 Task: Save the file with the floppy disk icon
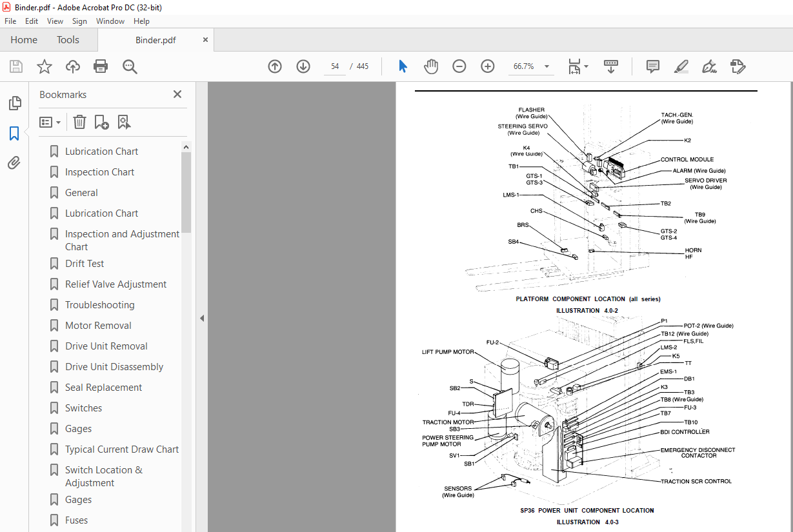pyautogui.click(x=16, y=66)
